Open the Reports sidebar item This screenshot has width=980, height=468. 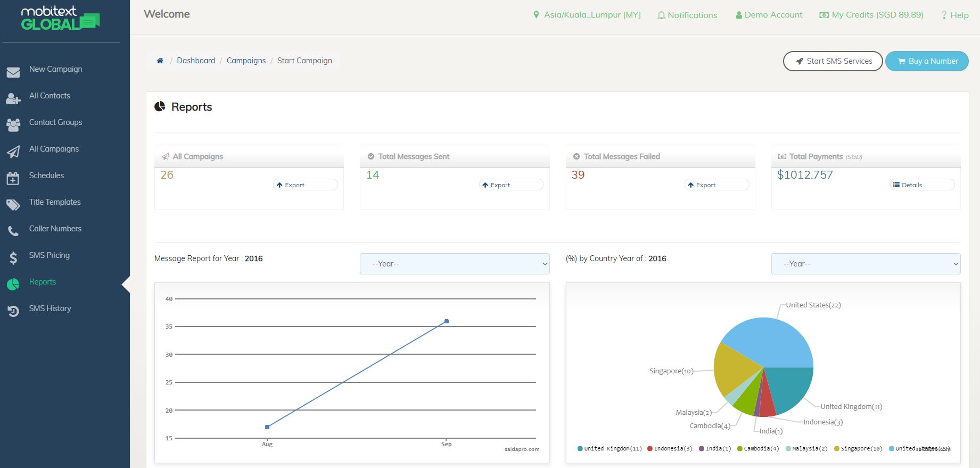pyautogui.click(x=43, y=282)
